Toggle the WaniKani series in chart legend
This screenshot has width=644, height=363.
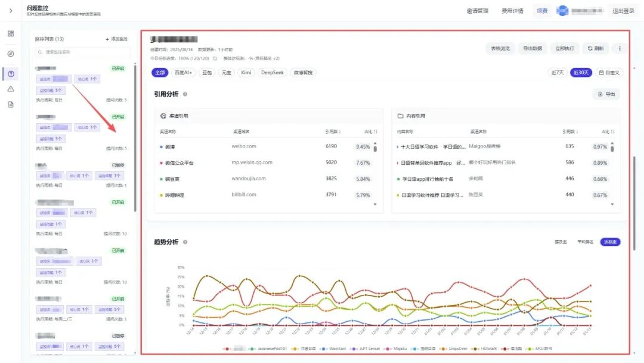click(x=333, y=349)
